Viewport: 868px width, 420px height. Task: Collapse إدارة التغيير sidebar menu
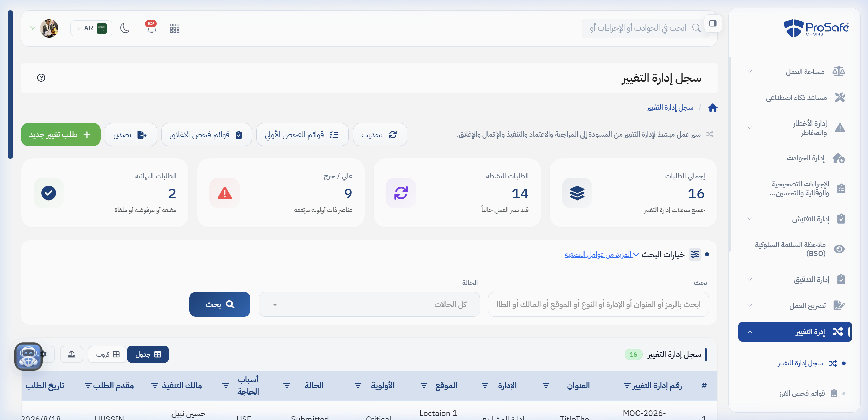pyautogui.click(x=795, y=332)
